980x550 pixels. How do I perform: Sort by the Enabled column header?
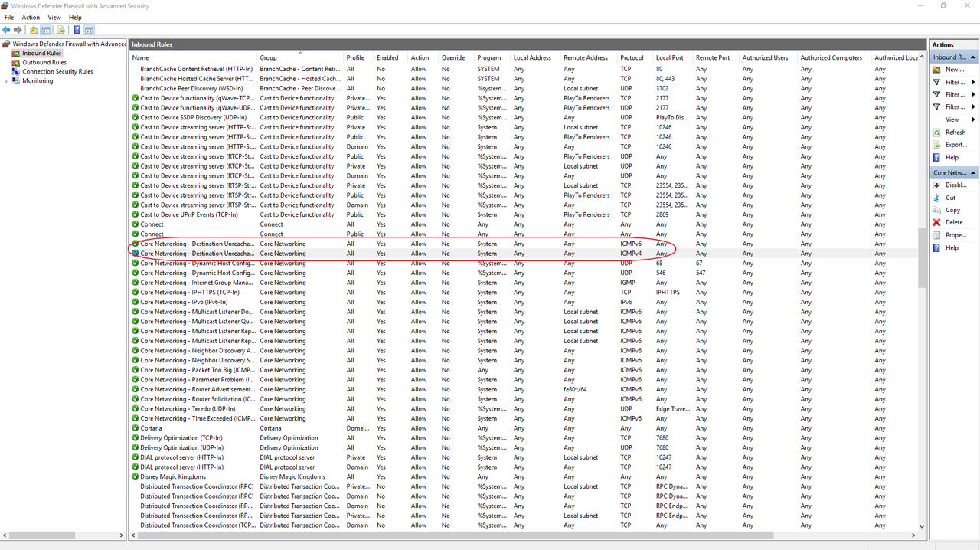point(390,58)
